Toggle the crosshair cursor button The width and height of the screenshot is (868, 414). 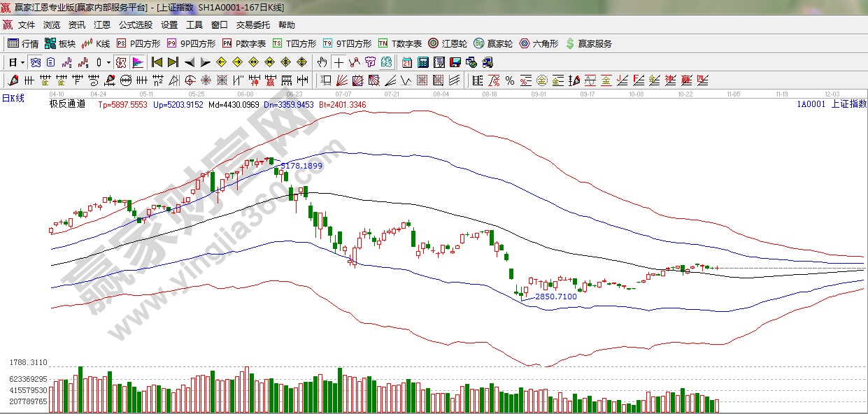339,62
